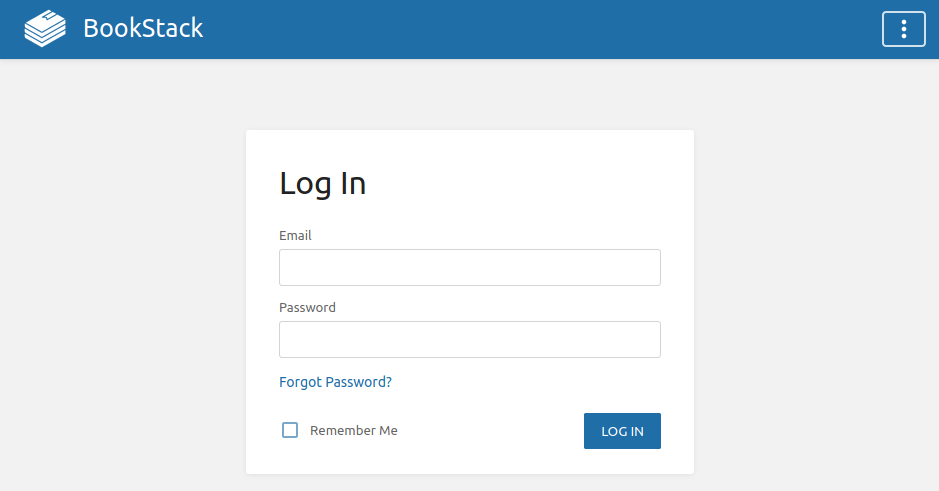Click the BookStack stacked-books logo icon

(x=45, y=28)
